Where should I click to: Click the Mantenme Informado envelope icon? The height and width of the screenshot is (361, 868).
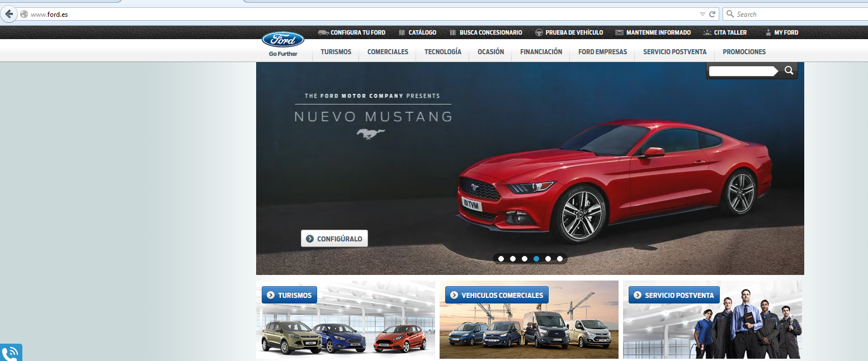point(619,32)
